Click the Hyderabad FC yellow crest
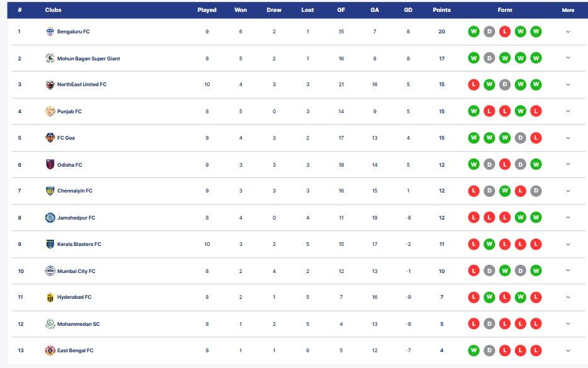588x368 pixels. pyautogui.click(x=50, y=297)
